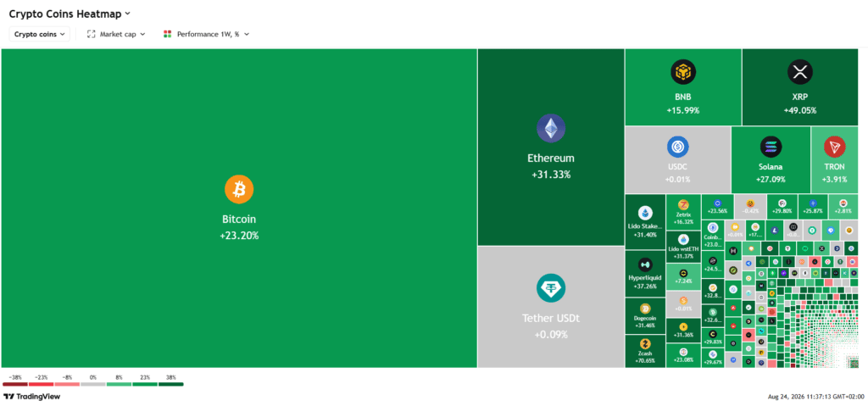Click the red TRON logo
868x406 pixels.
coord(834,147)
